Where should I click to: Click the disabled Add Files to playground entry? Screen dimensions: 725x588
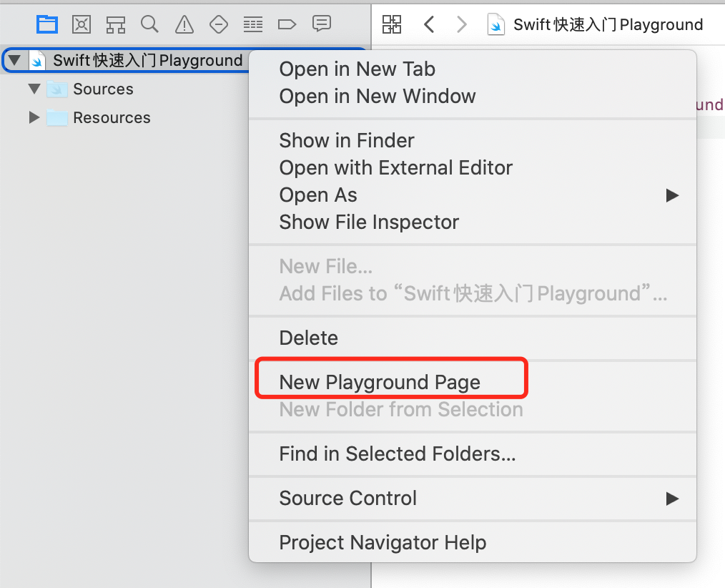tap(473, 293)
